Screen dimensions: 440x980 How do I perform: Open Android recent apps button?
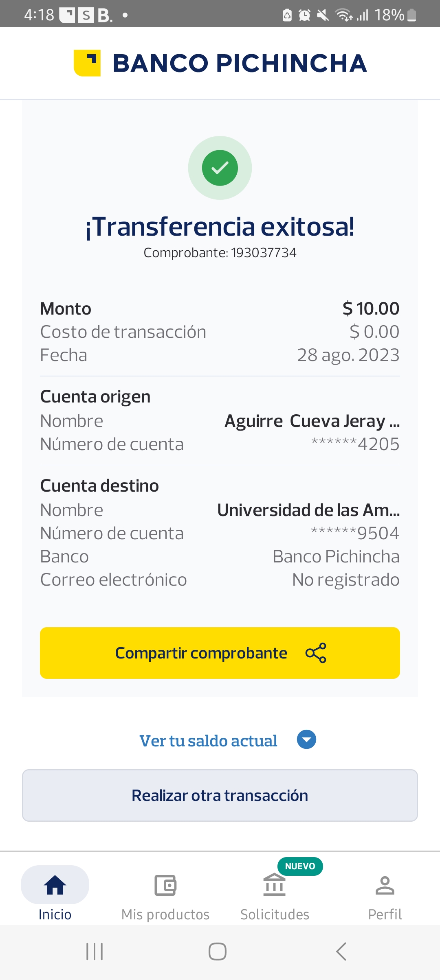[95, 952]
